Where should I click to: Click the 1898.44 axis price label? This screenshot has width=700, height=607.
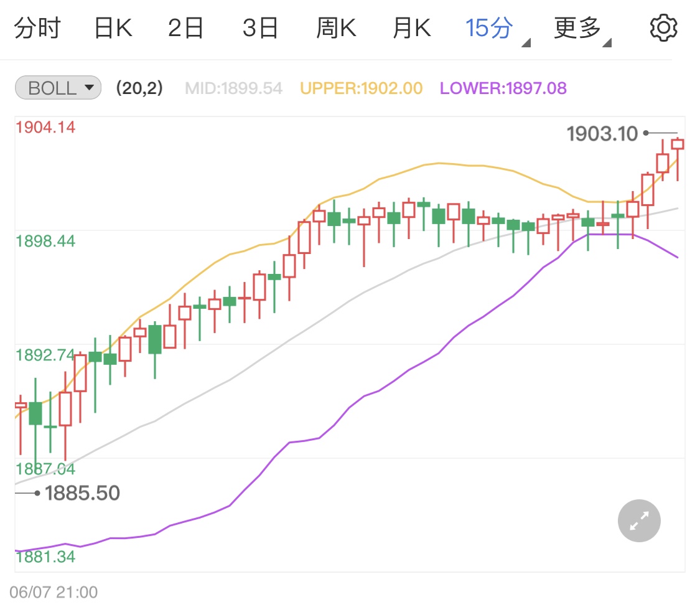coord(45,241)
